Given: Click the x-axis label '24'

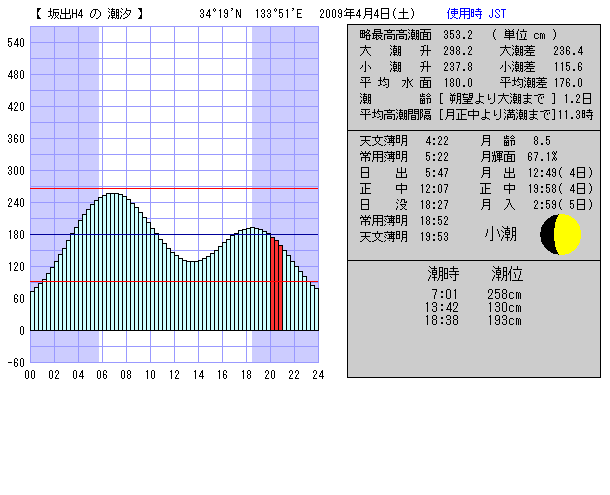Looking at the screenshot, I should tap(318, 375).
